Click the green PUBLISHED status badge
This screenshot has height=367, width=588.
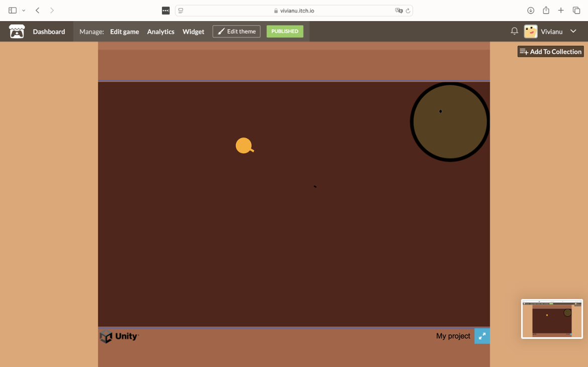[x=285, y=31]
